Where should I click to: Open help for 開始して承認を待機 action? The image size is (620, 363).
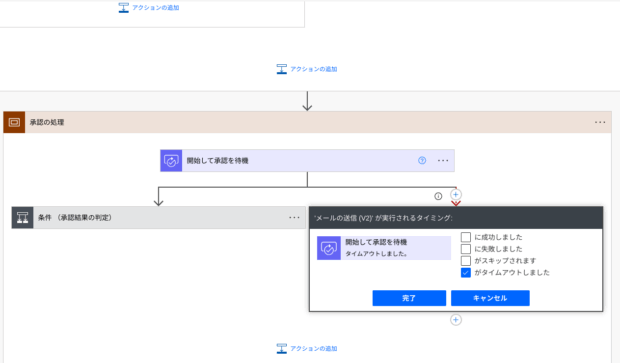[422, 161]
